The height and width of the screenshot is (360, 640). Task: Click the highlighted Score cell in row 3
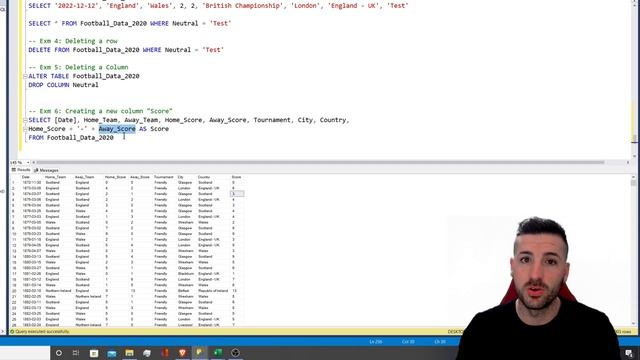(x=238, y=194)
